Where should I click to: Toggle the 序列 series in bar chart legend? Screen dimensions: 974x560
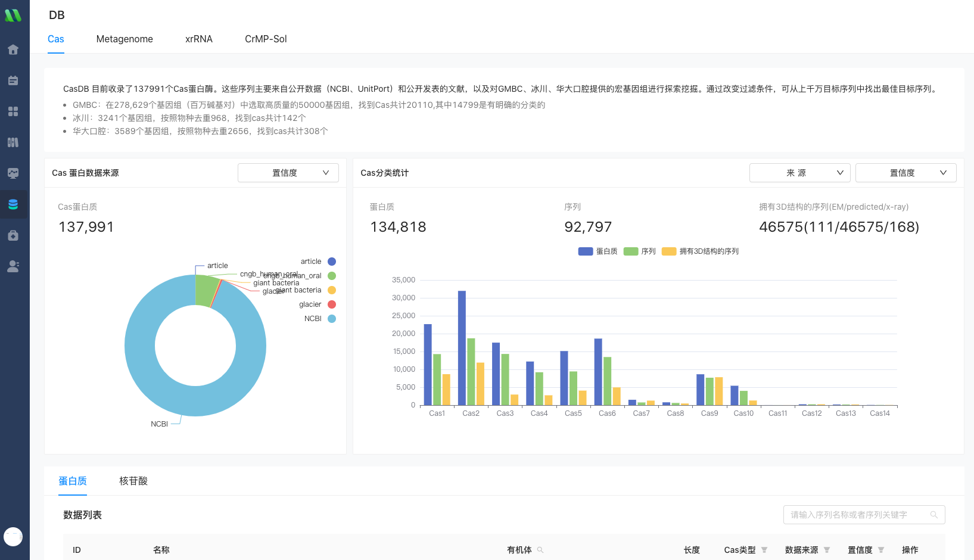[x=639, y=251]
